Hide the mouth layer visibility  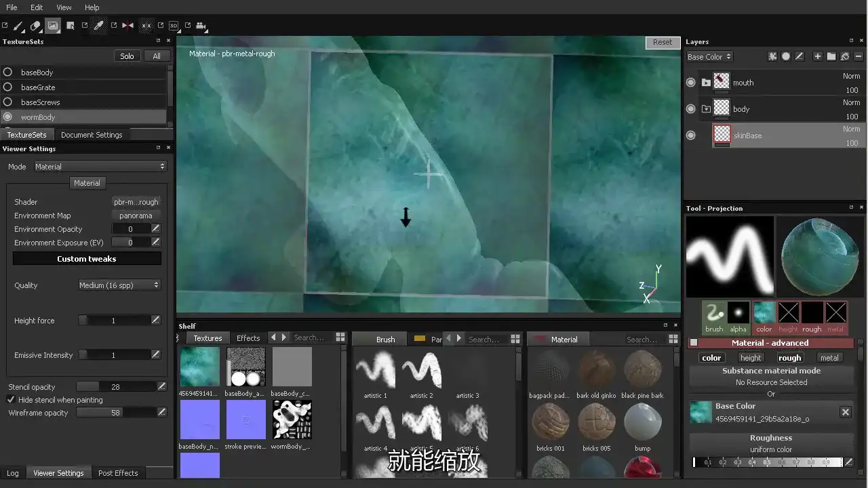coord(691,83)
